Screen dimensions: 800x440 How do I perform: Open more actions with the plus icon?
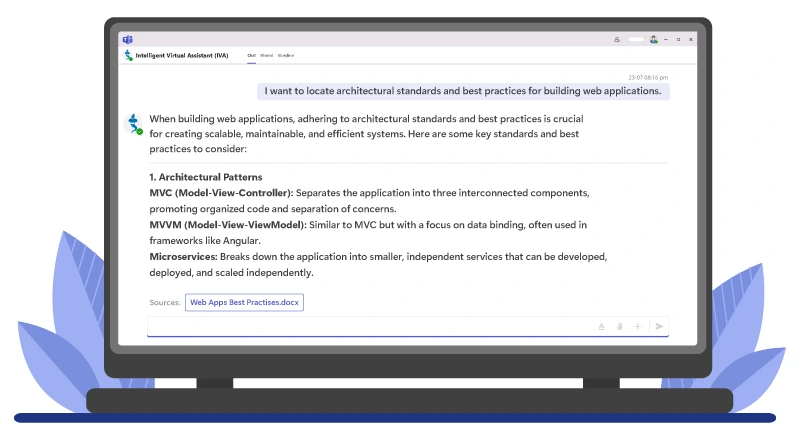[637, 326]
